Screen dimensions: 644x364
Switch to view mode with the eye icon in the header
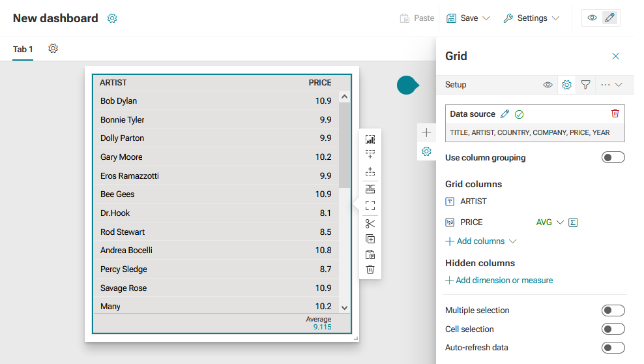(x=592, y=18)
